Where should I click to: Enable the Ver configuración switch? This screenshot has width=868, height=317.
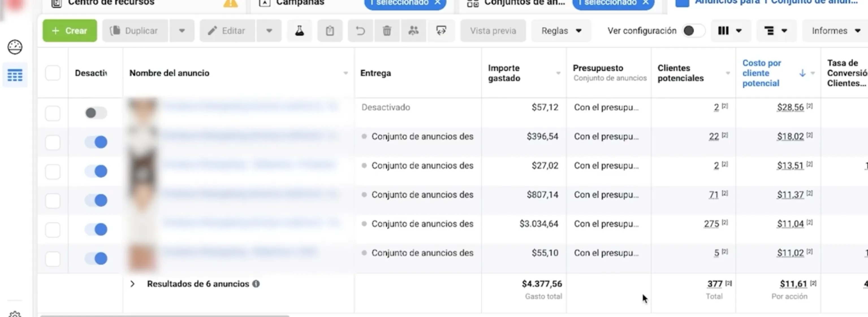694,31
